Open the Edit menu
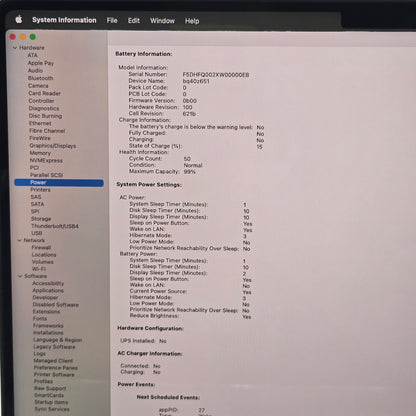Screen dimensions: 416x416 point(134,21)
